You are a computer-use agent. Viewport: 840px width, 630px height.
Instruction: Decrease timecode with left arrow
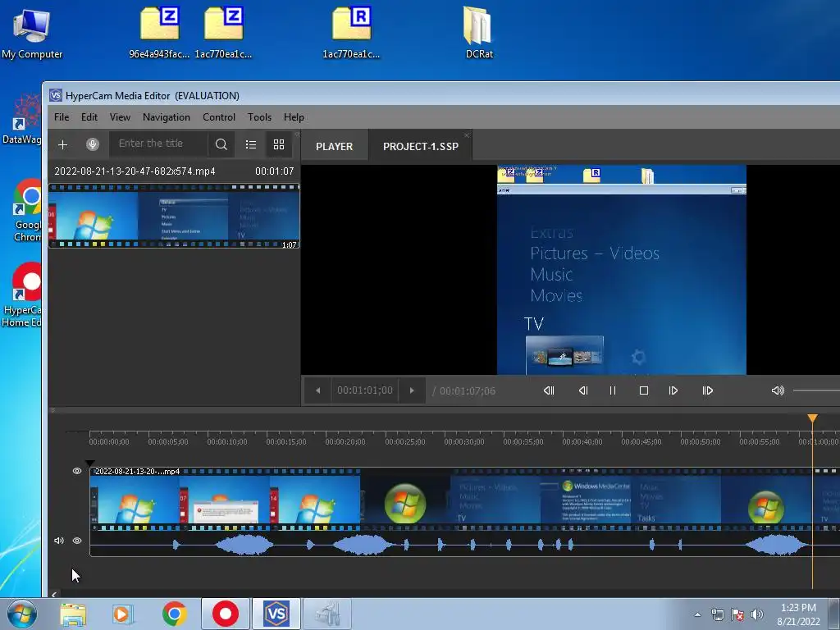(x=317, y=390)
